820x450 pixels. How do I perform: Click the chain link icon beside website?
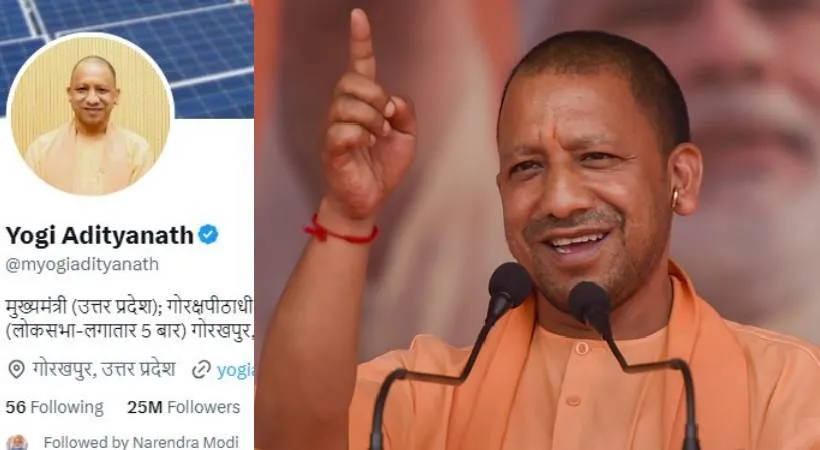(201, 369)
